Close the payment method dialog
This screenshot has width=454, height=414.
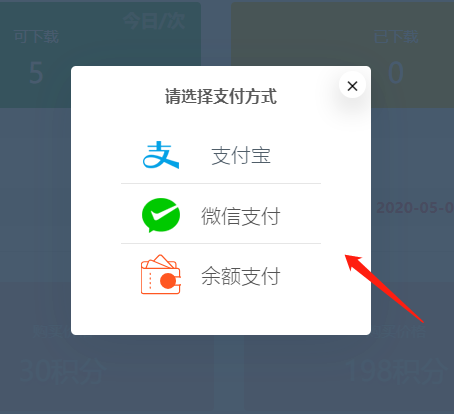click(352, 86)
